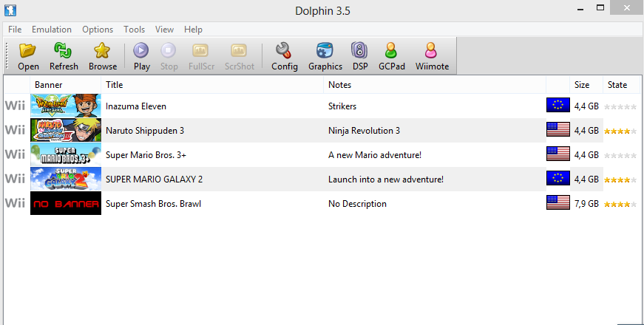Image resolution: width=644 pixels, height=325 pixels.
Task: Open the Tools menu
Action: pyautogui.click(x=135, y=30)
